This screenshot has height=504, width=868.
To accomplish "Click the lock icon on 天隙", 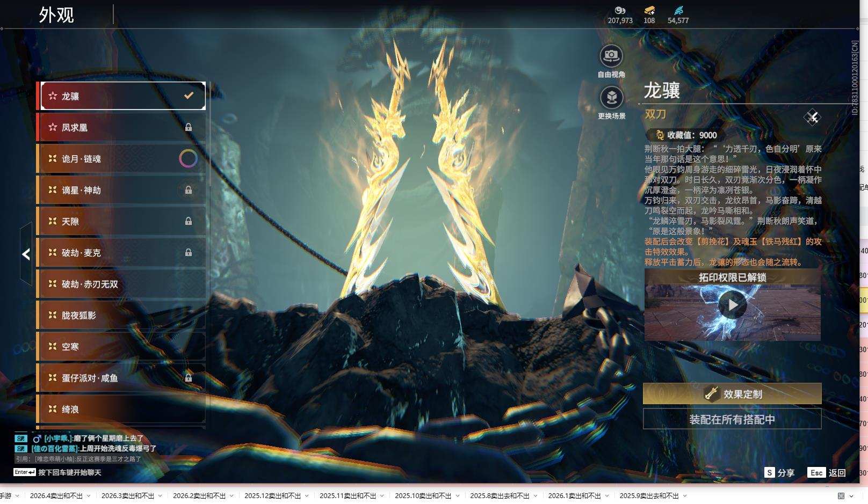I will click(189, 221).
